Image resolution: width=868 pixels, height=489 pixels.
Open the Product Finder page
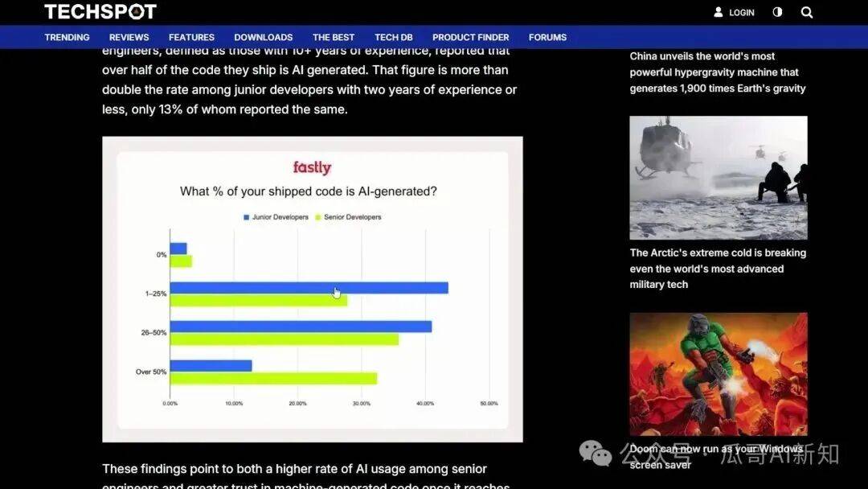(470, 37)
